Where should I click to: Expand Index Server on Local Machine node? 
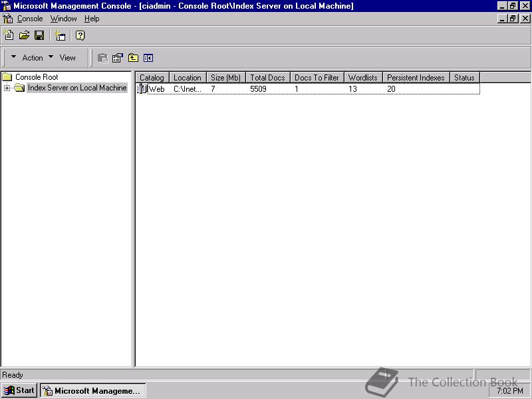(x=7, y=88)
